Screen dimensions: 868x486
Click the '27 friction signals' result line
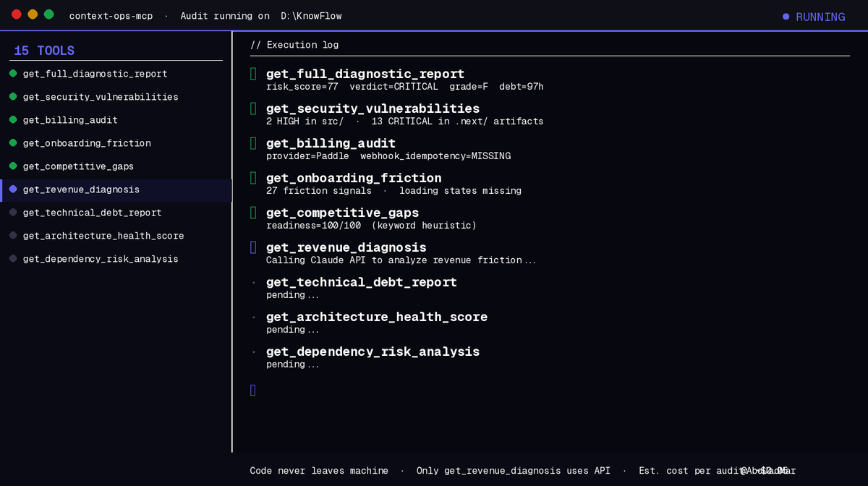(394, 191)
